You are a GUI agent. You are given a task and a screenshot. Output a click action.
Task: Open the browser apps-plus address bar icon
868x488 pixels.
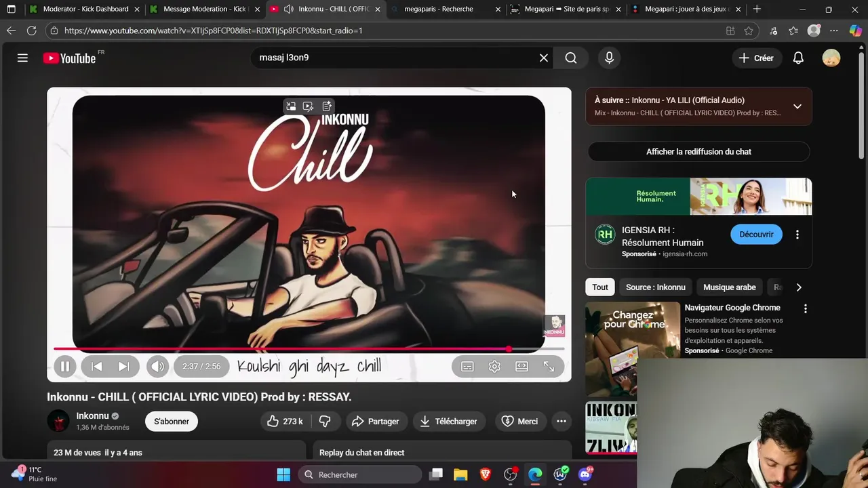point(730,30)
